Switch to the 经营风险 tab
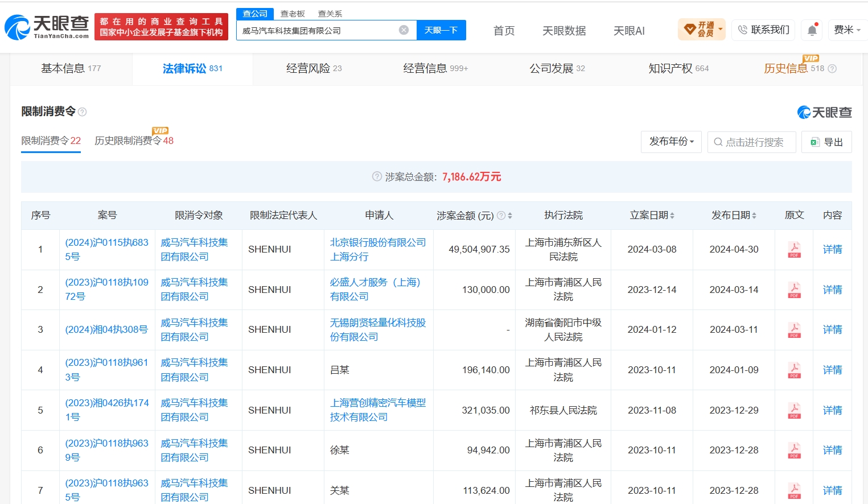Image resolution: width=868 pixels, height=504 pixels. 314,69
